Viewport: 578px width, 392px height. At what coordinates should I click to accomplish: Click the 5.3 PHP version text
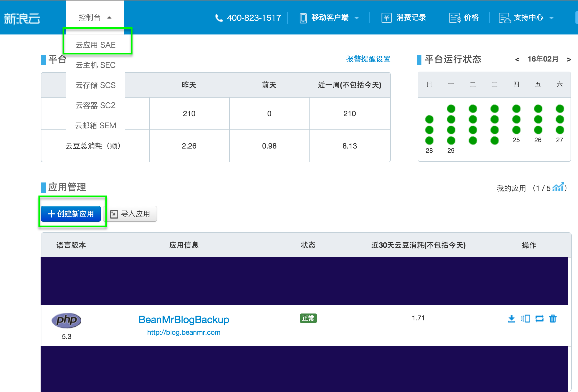point(66,337)
